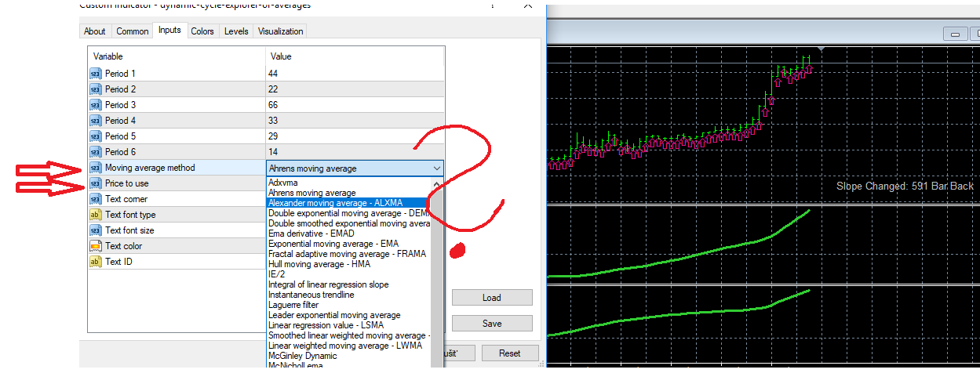Click the Text ID string icon
This screenshot has height=373, width=980.
point(95,262)
